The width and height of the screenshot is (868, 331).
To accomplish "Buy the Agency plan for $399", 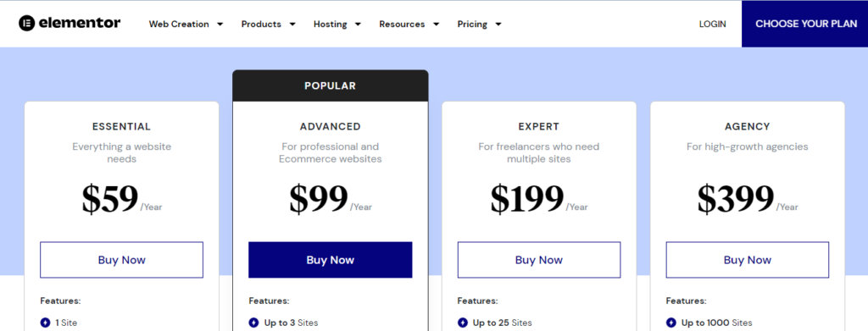I will (748, 260).
